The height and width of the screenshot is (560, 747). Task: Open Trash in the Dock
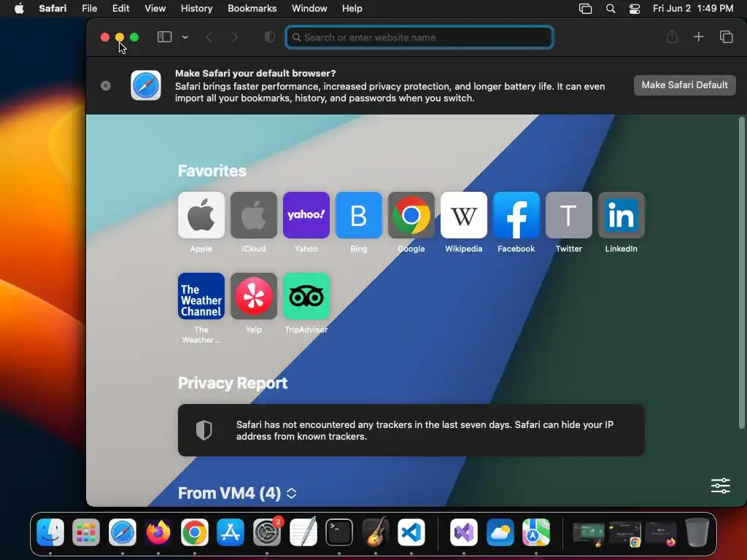697,532
